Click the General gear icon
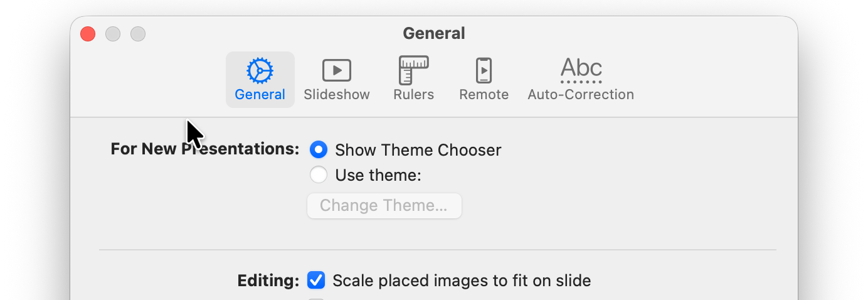This screenshot has height=300, width=868. coord(260,70)
